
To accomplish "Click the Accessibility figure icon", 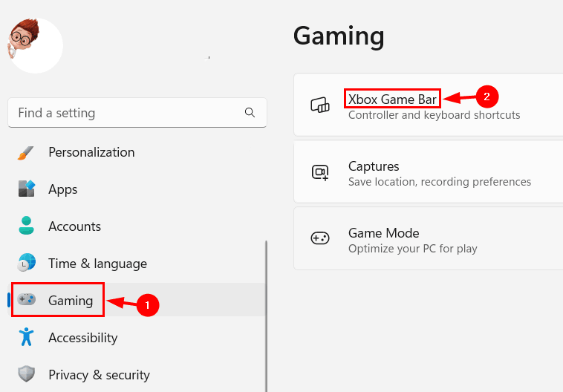I will [x=26, y=337].
